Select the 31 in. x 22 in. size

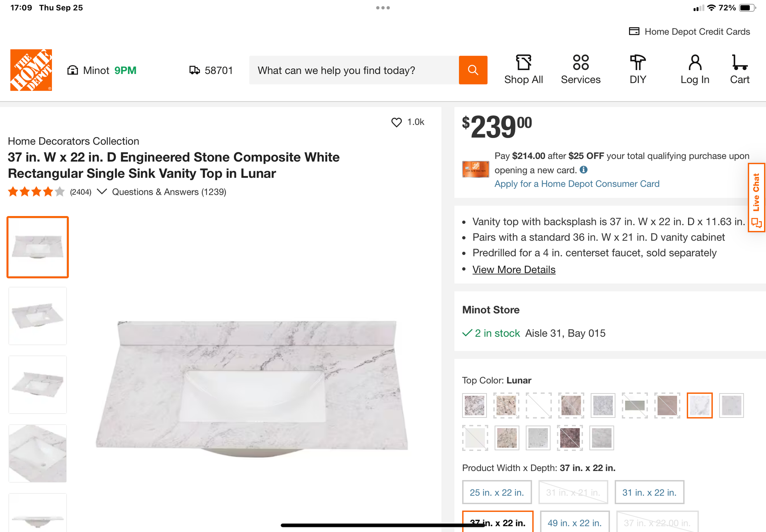pyautogui.click(x=649, y=492)
